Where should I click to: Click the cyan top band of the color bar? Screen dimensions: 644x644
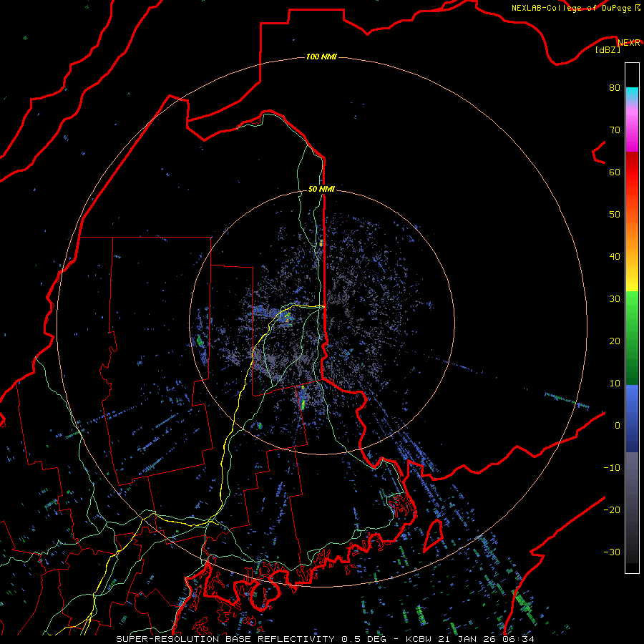(x=632, y=94)
